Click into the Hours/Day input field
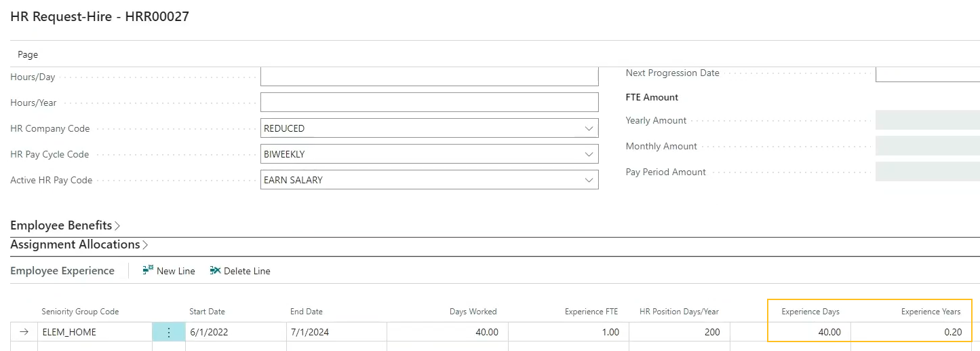The image size is (980, 351). pos(429,77)
